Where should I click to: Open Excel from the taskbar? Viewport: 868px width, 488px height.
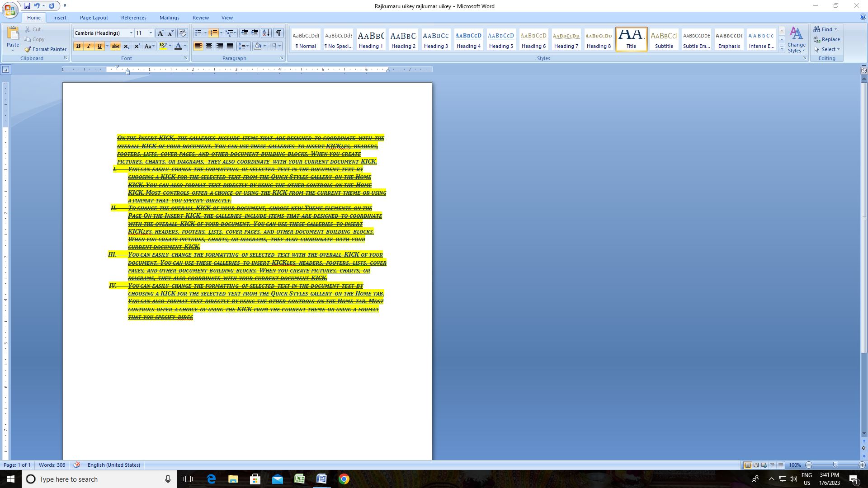(x=299, y=479)
